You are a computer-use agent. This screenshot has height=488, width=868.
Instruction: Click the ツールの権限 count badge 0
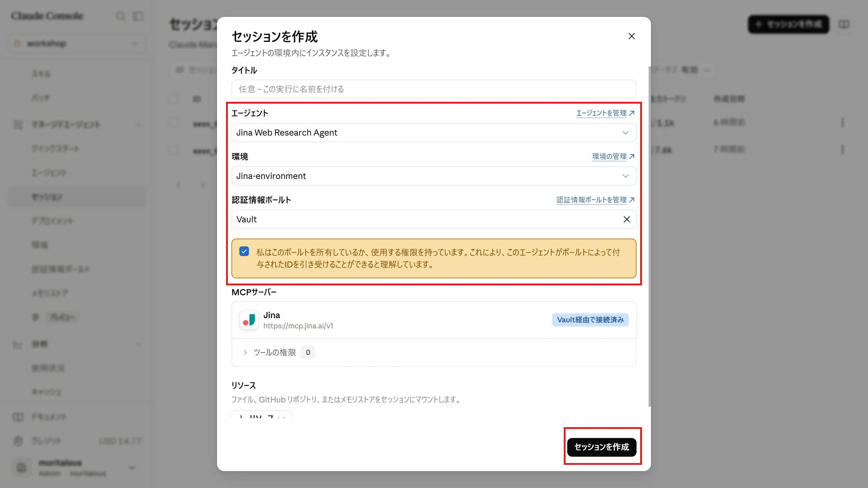308,352
